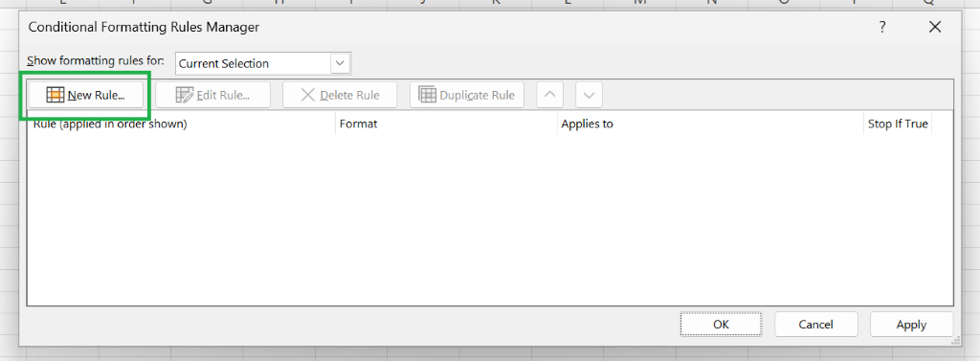
Task: Confirm with the OK button
Action: point(722,324)
